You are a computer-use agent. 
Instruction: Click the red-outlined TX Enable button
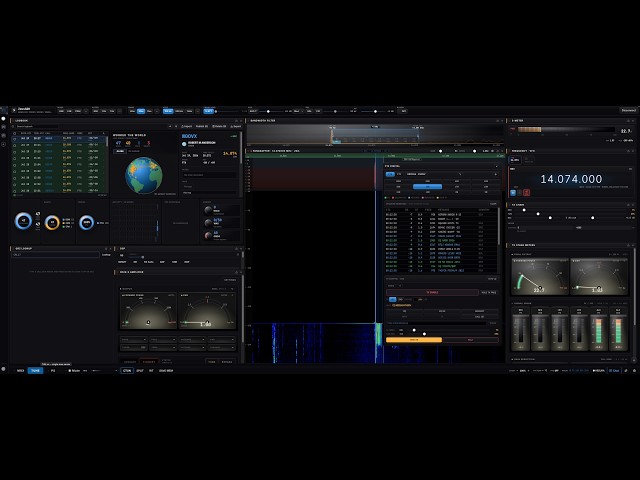[432, 292]
